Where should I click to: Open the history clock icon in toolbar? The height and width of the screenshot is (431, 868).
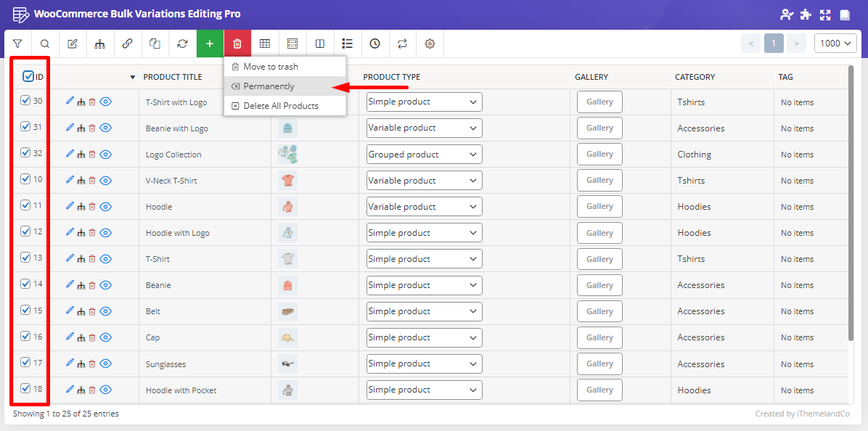click(x=374, y=44)
